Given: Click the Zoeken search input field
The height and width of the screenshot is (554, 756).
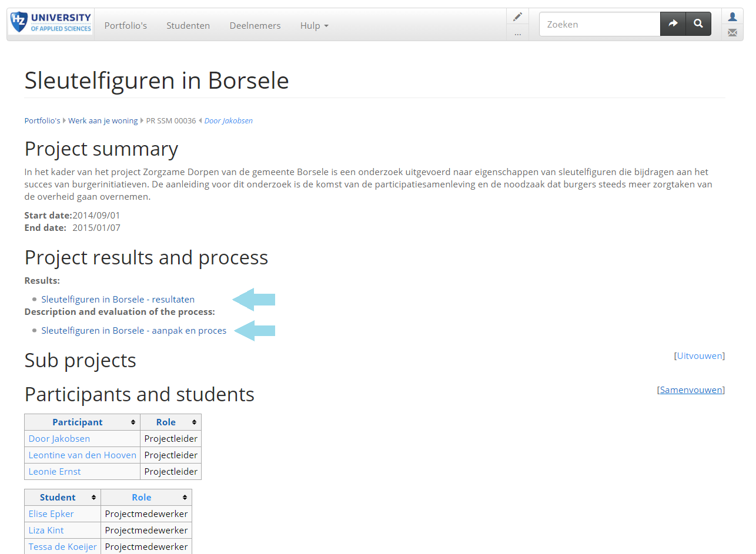Looking at the screenshot, I should [600, 24].
